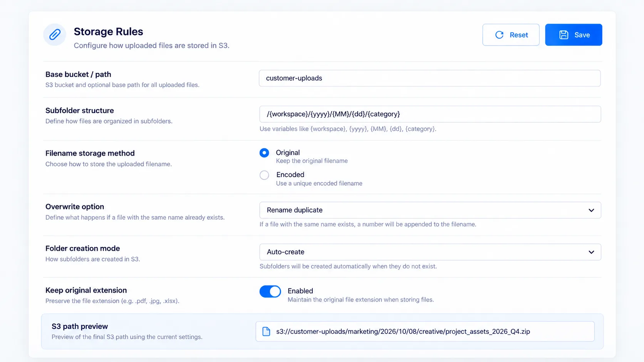Click the 'Folder creation mode' label

(x=83, y=249)
